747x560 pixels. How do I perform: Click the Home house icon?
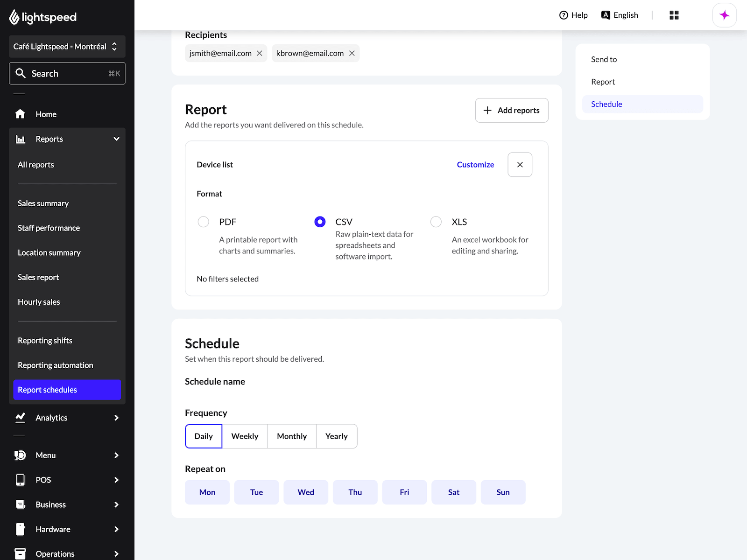point(20,114)
